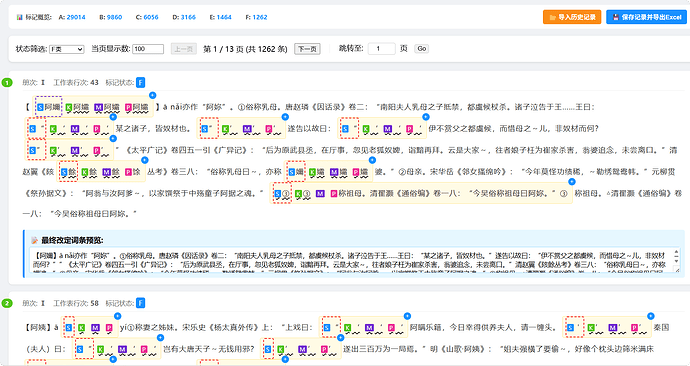Select the P 阿嬭 headword option
This screenshot has width=690, height=366.
137,107
